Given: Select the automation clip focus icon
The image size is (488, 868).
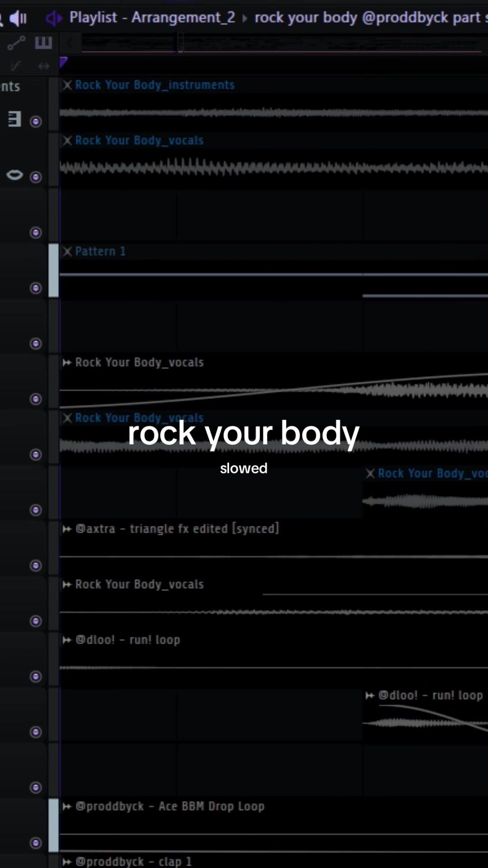Looking at the screenshot, I should click(x=16, y=43).
